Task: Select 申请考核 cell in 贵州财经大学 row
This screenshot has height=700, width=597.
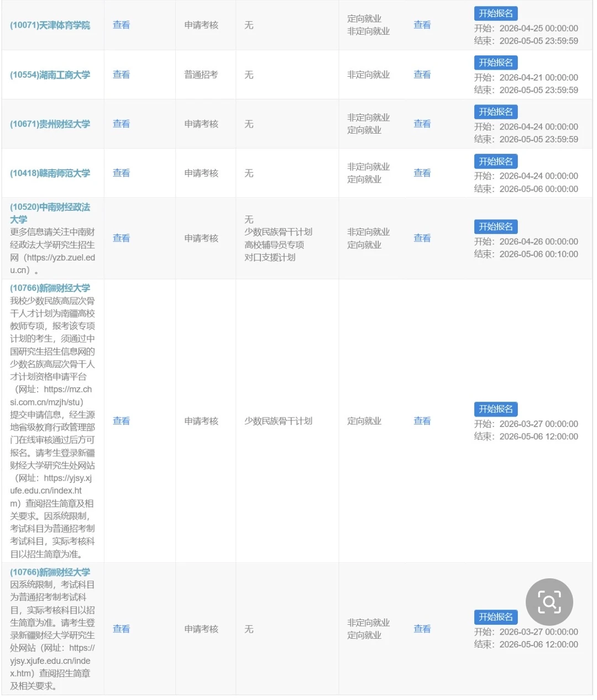Action: tap(201, 124)
